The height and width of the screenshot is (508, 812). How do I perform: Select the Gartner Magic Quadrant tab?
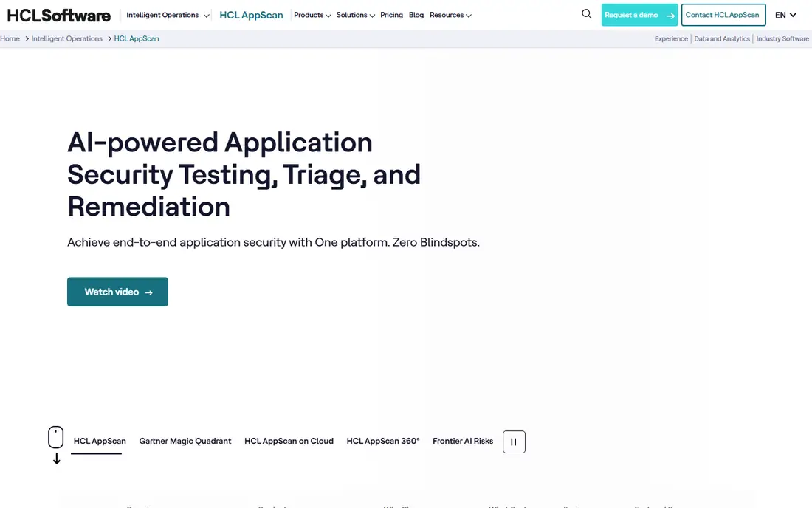[x=185, y=442]
